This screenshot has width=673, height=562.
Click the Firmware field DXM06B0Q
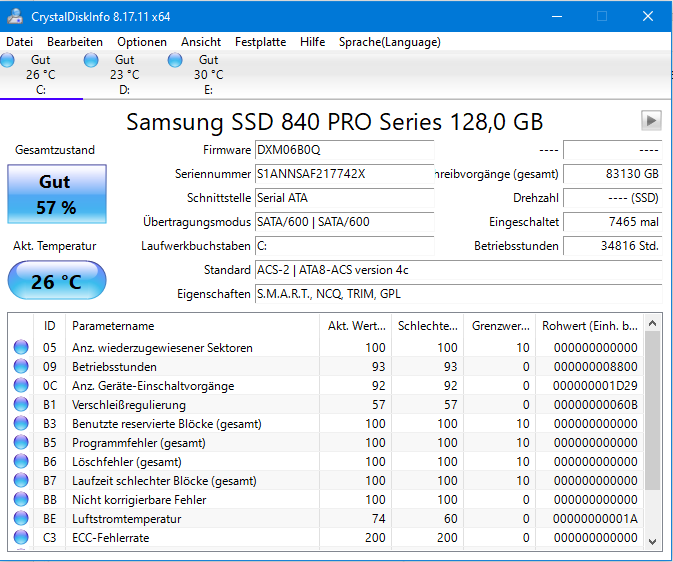344,150
